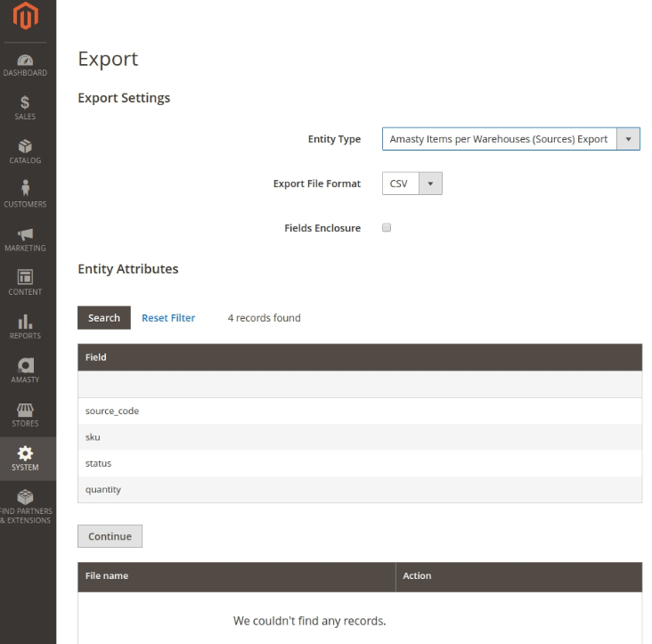Open the Marketing megaphone icon

26,235
